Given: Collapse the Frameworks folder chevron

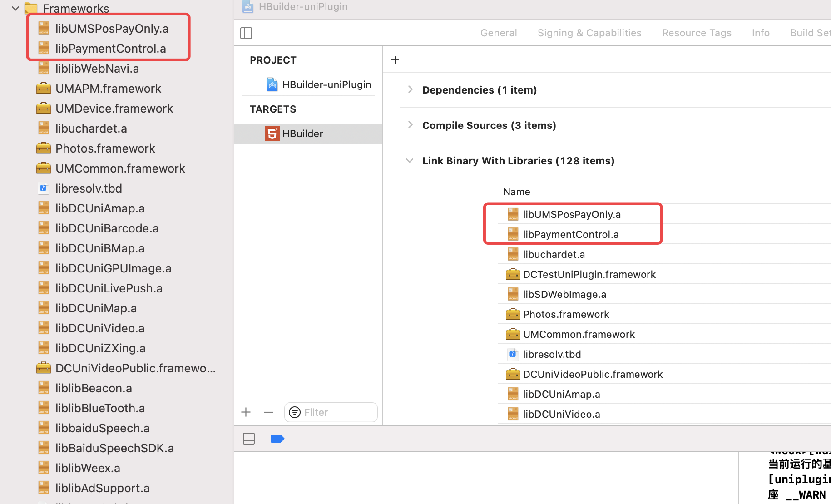Looking at the screenshot, I should click(15, 8).
